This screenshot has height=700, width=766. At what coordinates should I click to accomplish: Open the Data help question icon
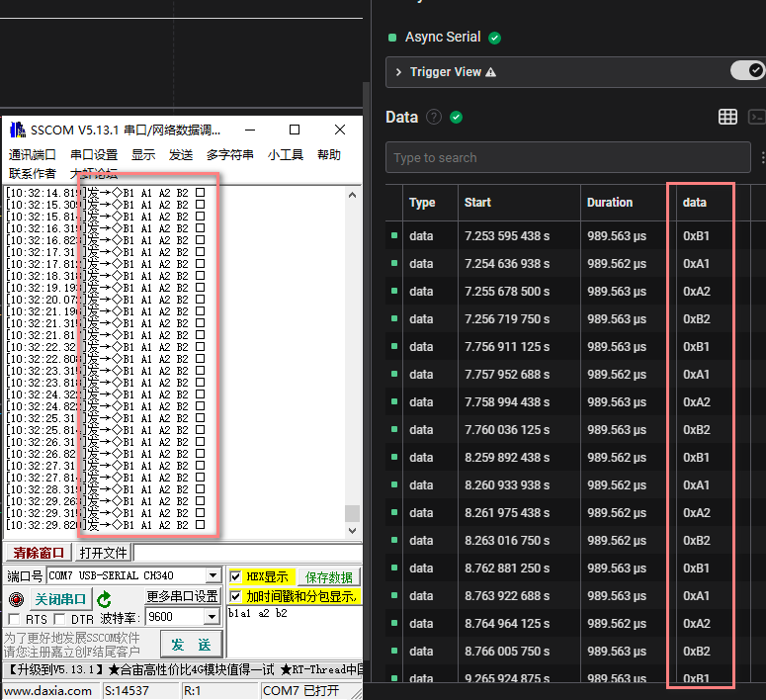click(434, 118)
